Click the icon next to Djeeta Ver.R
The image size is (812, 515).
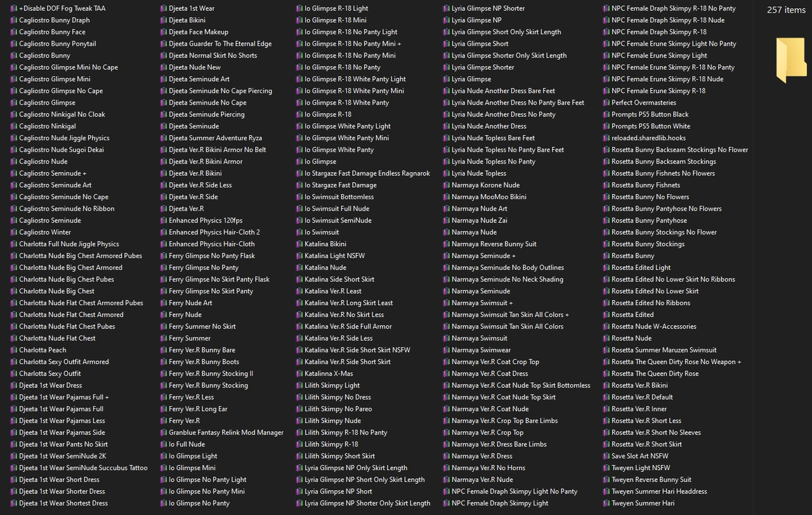[x=164, y=209]
